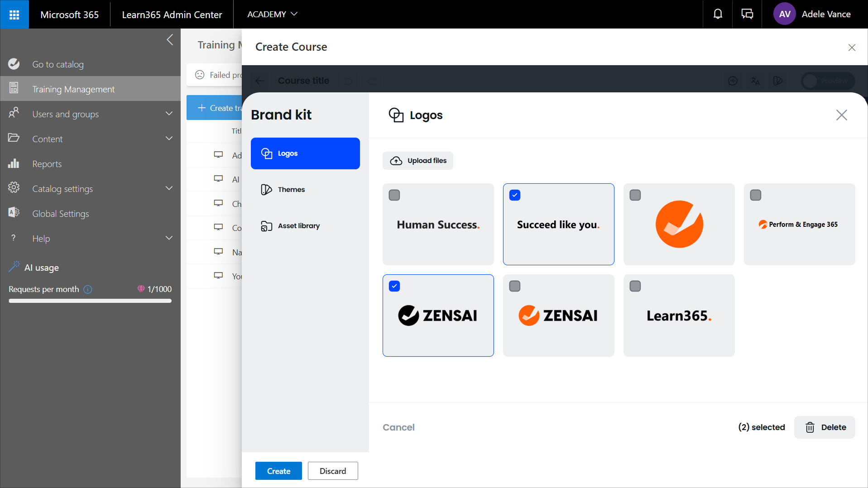This screenshot has height=488, width=868.
Task: Switch to the Themes tab
Action: click(291, 190)
